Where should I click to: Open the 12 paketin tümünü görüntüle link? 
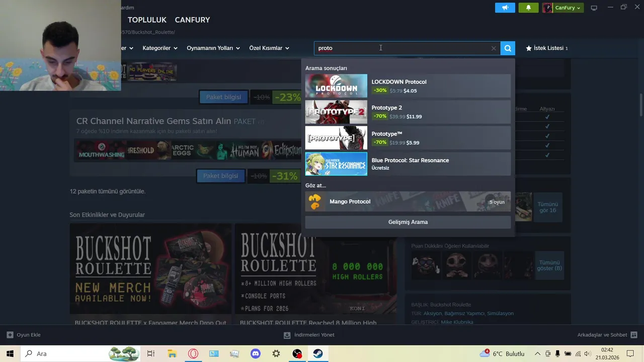coord(108,192)
